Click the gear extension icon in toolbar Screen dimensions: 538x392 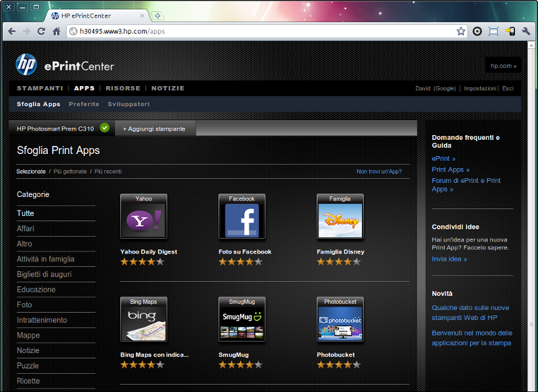point(477,31)
